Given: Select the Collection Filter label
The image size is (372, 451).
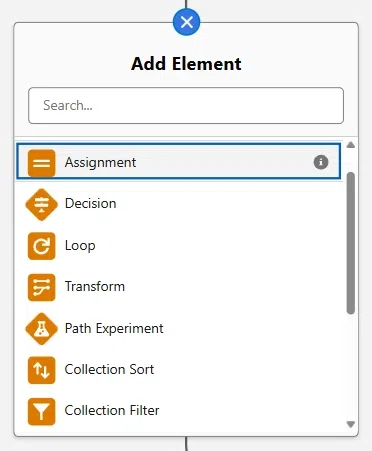Looking at the screenshot, I should pyautogui.click(x=112, y=410).
